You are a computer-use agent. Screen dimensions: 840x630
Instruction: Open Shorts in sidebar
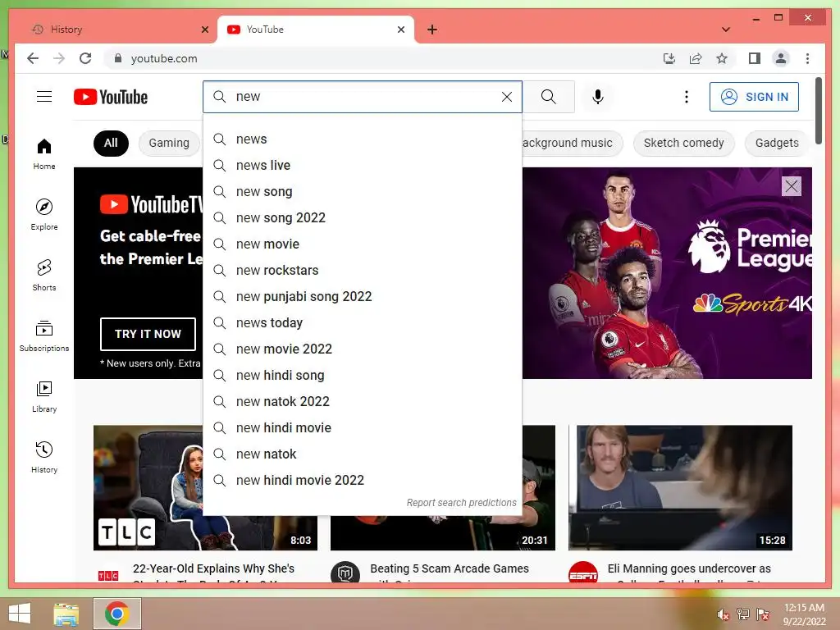point(44,276)
